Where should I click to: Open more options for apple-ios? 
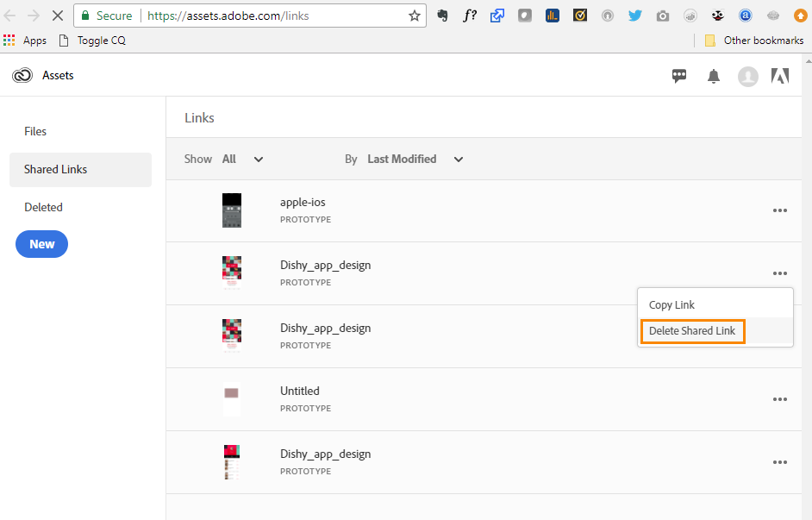780,210
